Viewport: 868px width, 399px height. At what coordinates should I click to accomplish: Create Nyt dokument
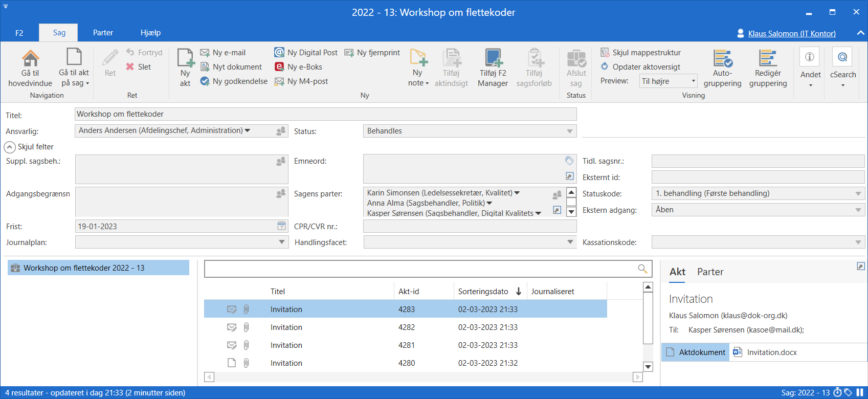(x=231, y=66)
